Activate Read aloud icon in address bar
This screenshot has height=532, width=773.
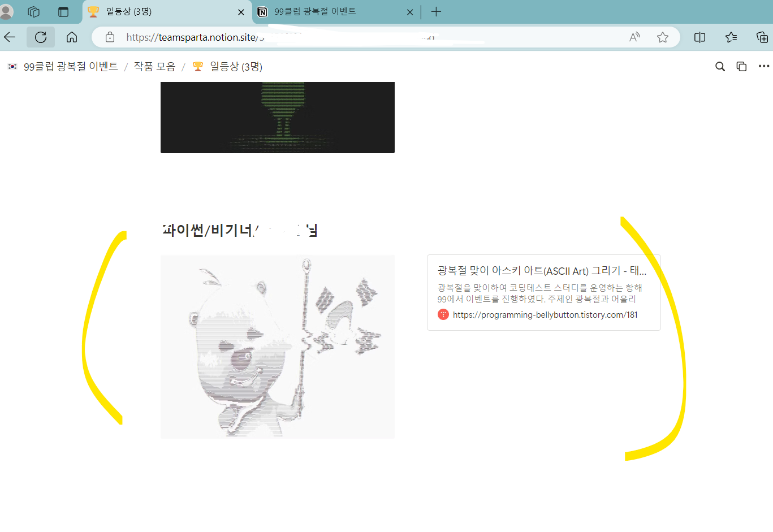(635, 37)
